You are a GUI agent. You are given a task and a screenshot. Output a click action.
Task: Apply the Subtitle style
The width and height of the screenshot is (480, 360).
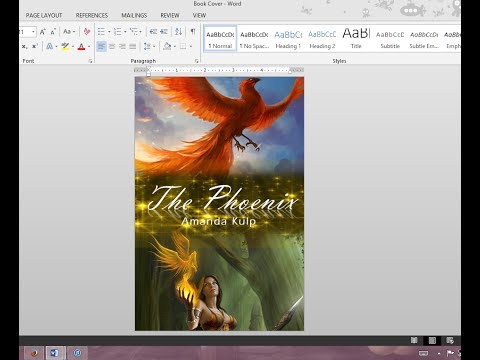pos(390,38)
